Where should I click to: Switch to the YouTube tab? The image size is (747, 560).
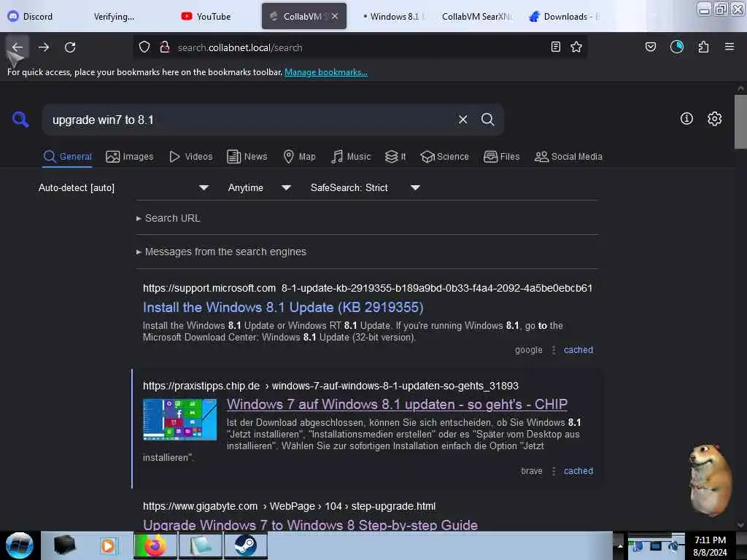click(x=206, y=16)
